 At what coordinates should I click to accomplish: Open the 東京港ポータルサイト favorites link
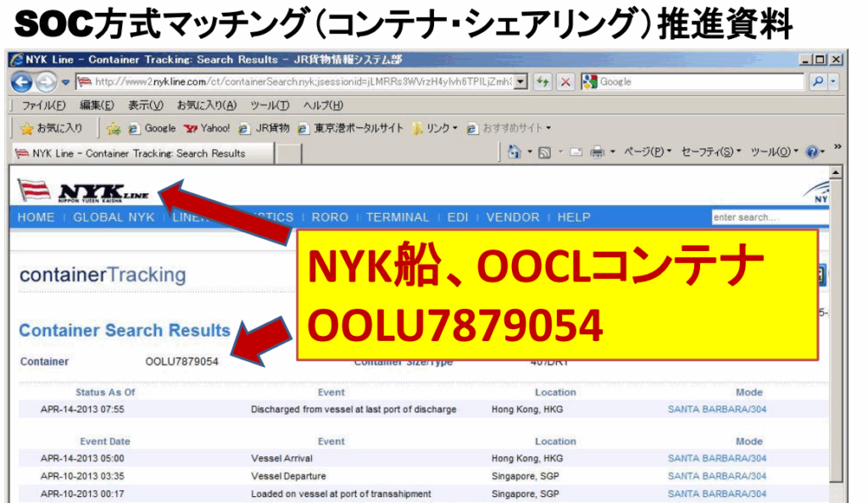click(x=350, y=129)
